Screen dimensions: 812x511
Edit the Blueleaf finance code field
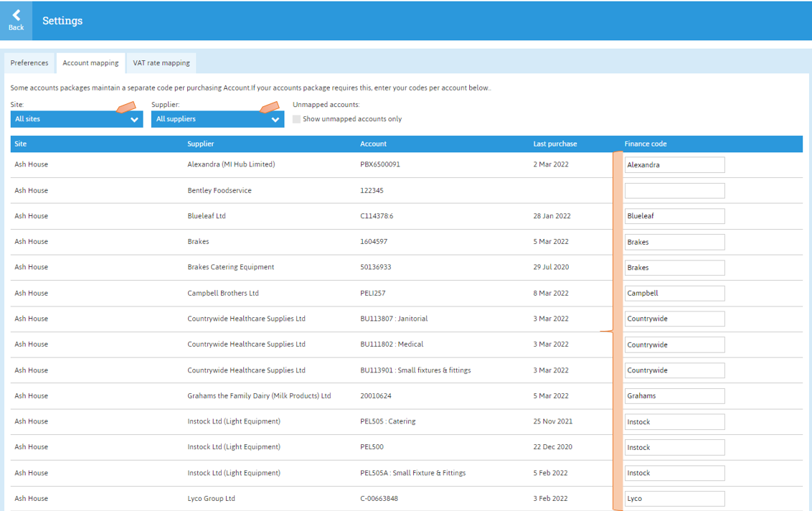pyautogui.click(x=674, y=216)
